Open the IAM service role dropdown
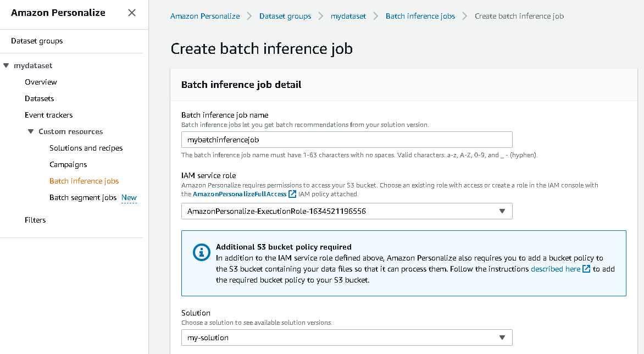Image resolution: width=644 pixels, height=354 pixels. pyautogui.click(x=347, y=211)
